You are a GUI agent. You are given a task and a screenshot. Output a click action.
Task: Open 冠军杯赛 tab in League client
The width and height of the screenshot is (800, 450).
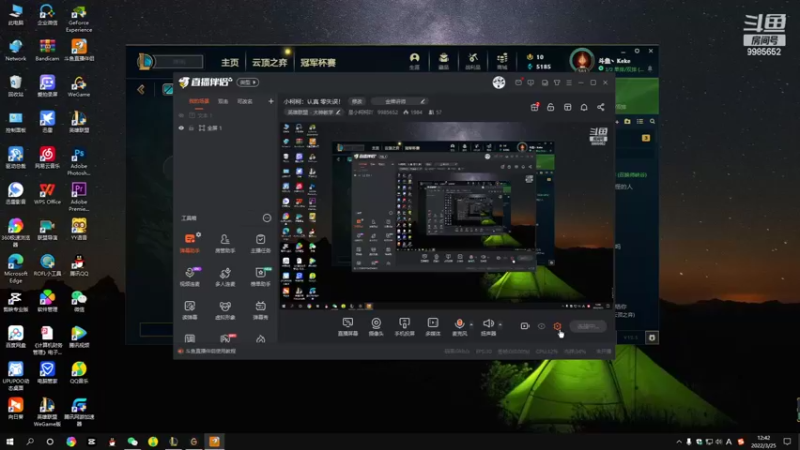click(x=318, y=62)
